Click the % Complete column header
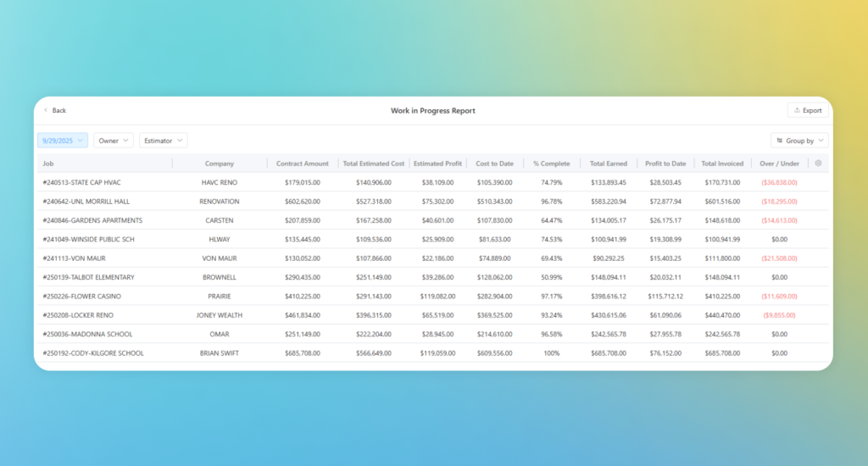 click(x=551, y=164)
